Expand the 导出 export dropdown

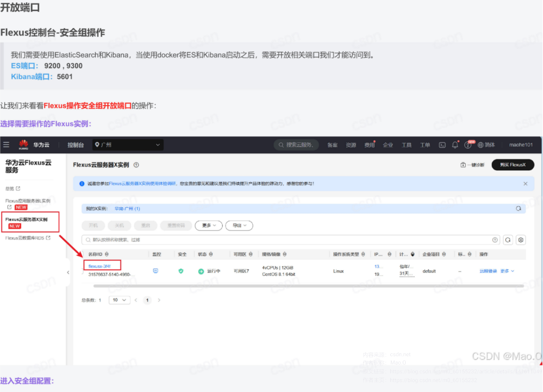click(x=239, y=225)
